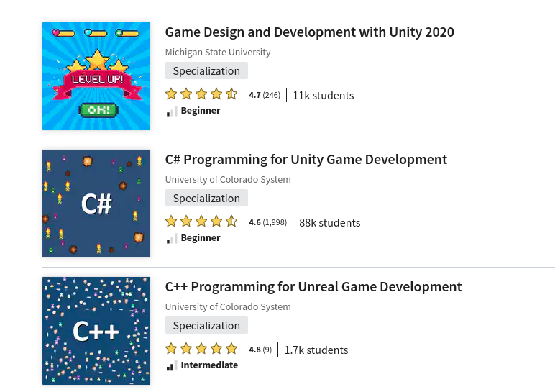The width and height of the screenshot is (555, 392).
Task: Click the Beginner level bars icon for C# course
Action: [172, 239]
